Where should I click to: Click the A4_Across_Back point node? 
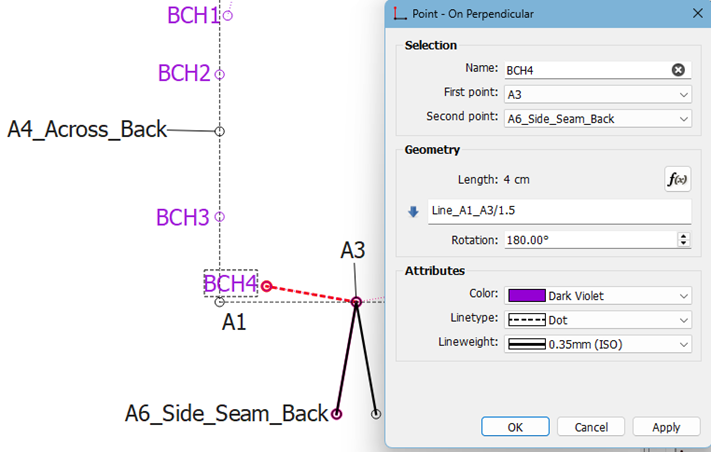click(220, 130)
